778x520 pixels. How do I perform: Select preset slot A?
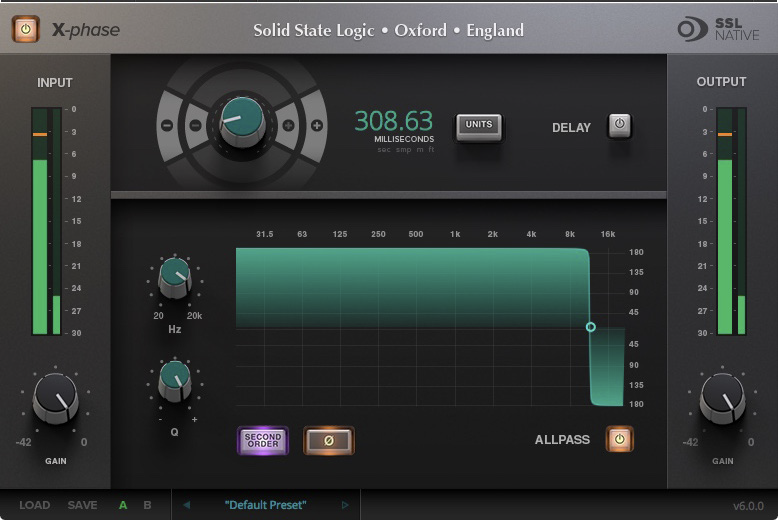tap(123, 505)
